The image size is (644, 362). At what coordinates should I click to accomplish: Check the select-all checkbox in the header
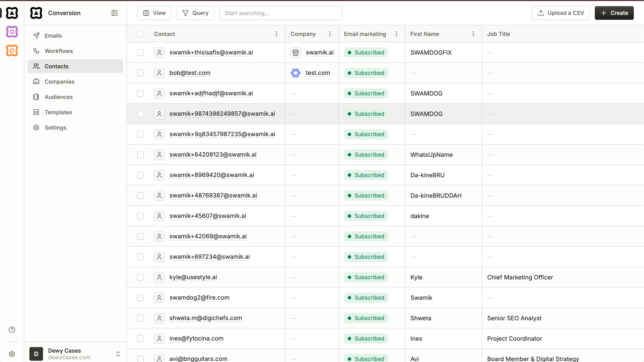coord(141,34)
